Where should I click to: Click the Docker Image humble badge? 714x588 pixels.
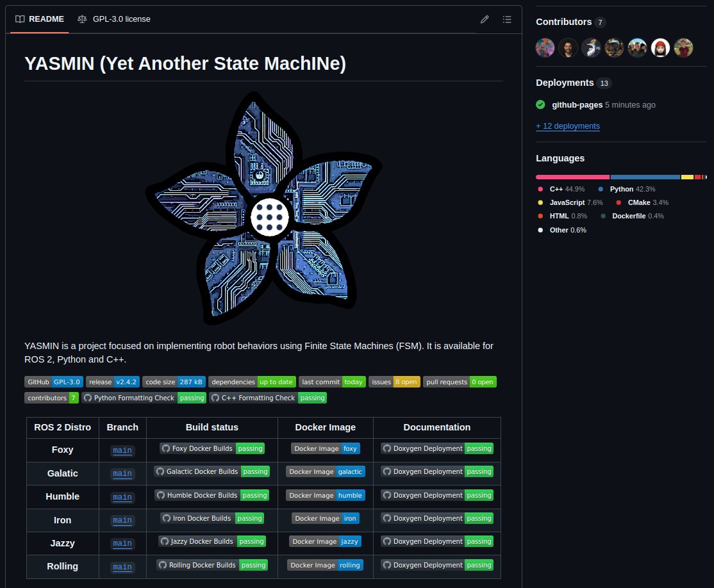pos(326,495)
